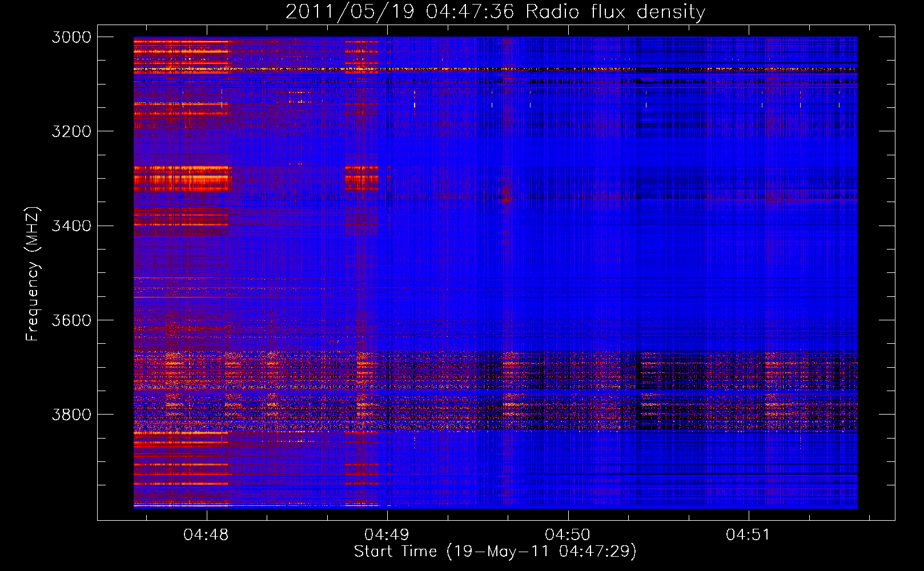Viewport: 924px width, 571px height.
Task: Click the plot title '2011/05/19 04:47:36 Radio flux density'
Action: pos(495,11)
